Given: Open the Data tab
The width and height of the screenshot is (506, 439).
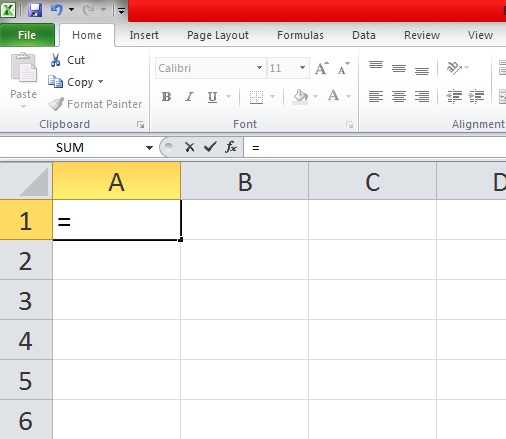Looking at the screenshot, I should pyautogui.click(x=364, y=35).
